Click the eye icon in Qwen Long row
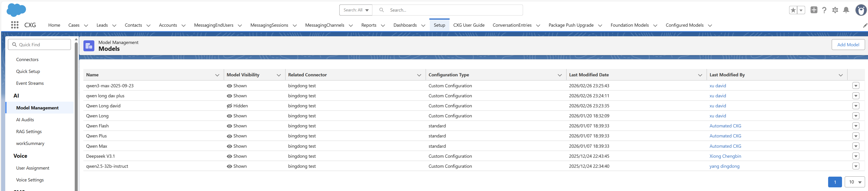 tap(229, 116)
